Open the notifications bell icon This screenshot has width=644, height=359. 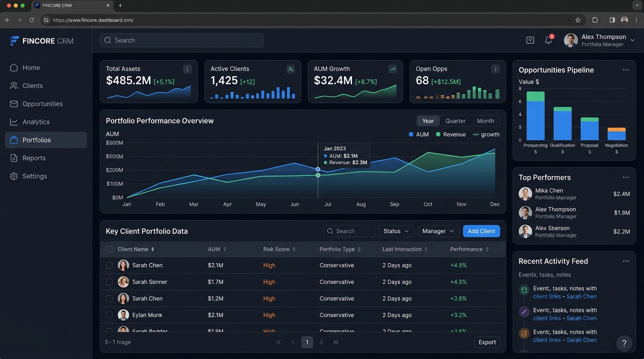[x=549, y=40]
